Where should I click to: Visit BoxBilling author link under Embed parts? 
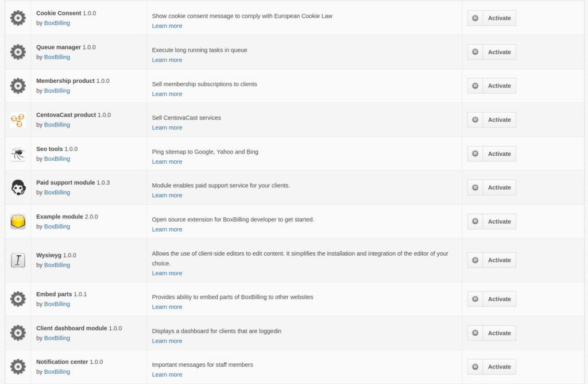57,304
